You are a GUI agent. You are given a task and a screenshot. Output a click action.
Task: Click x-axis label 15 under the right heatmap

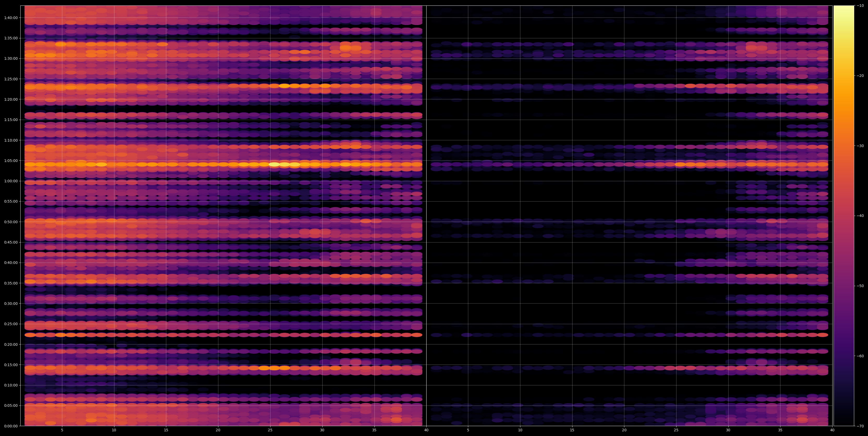click(572, 430)
